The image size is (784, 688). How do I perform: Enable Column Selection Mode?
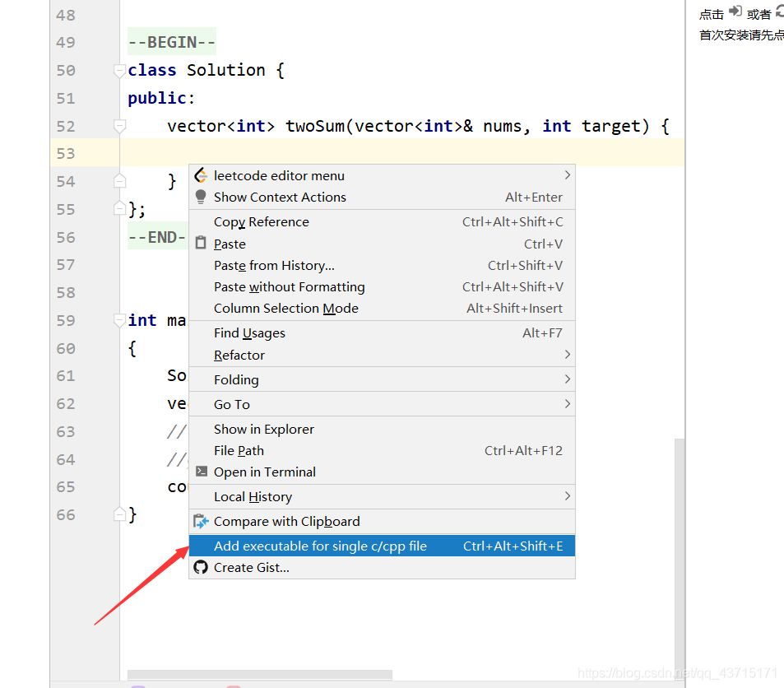382,309
